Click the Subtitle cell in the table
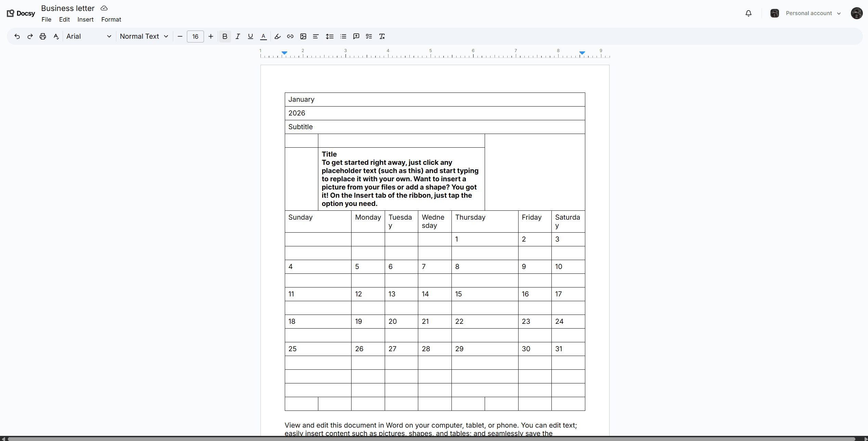Viewport: 868px width, 441px height. tap(435, 127)
